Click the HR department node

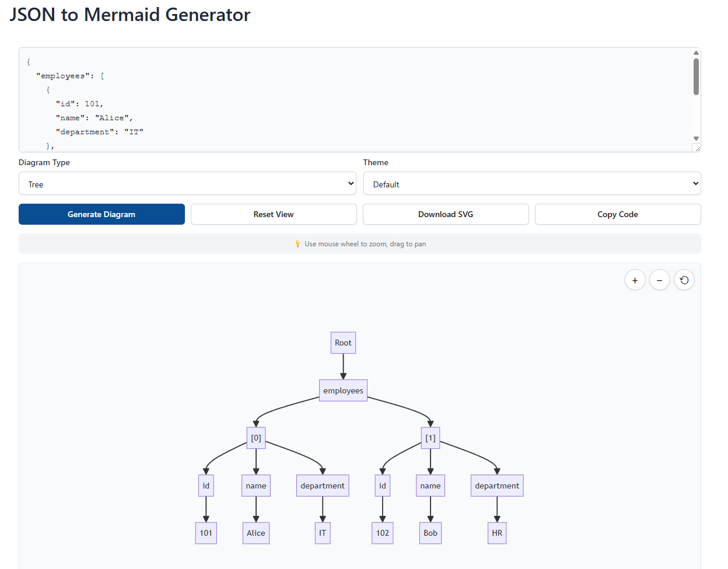pos(496,533)
